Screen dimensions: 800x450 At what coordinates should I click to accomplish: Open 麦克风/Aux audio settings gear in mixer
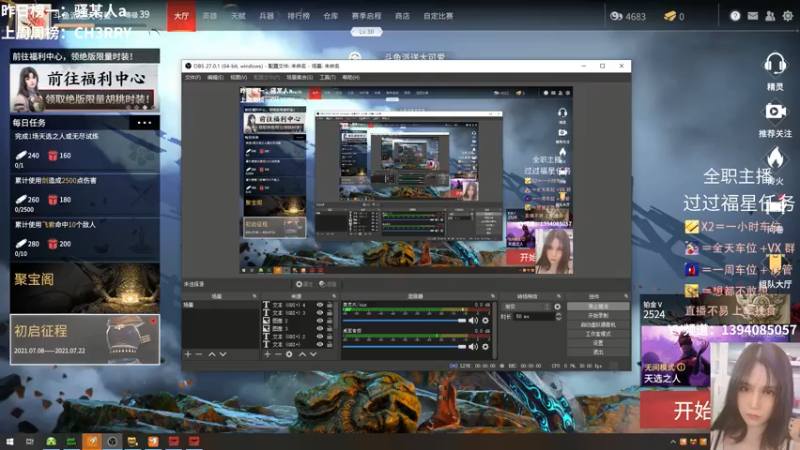pyautogui.click(x=485, y=320)
